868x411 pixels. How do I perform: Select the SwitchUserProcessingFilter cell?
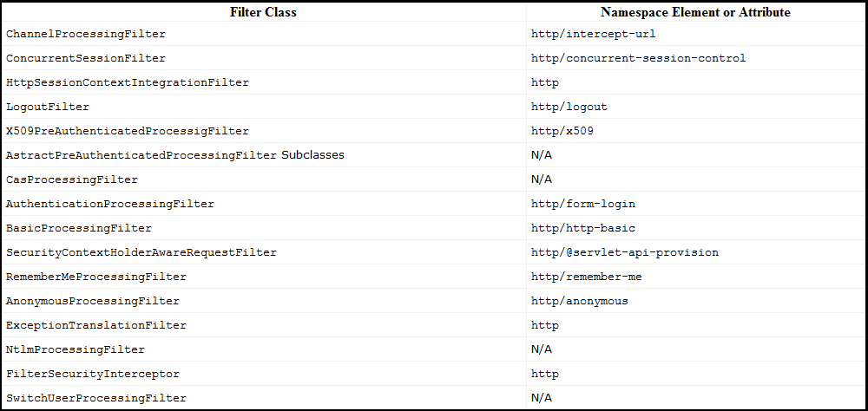point(96,398)
